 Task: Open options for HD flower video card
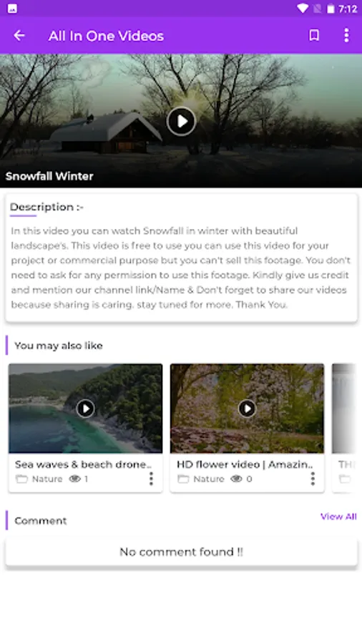[x=313, y=479]
